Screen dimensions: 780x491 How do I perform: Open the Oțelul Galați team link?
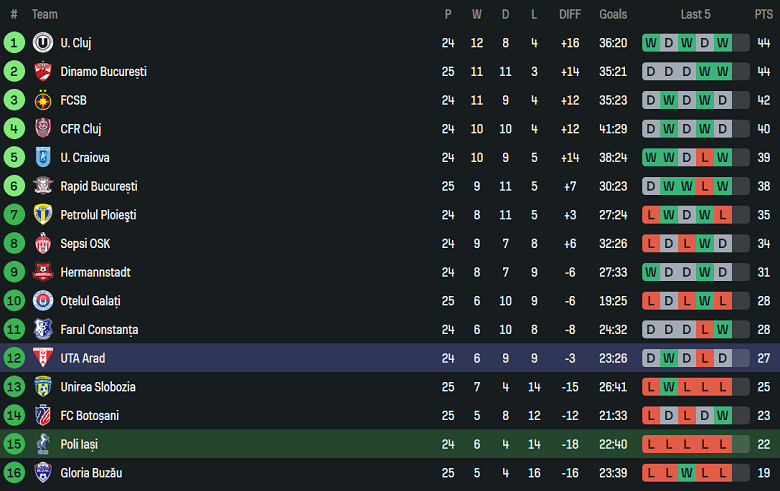tap(90, 301)
